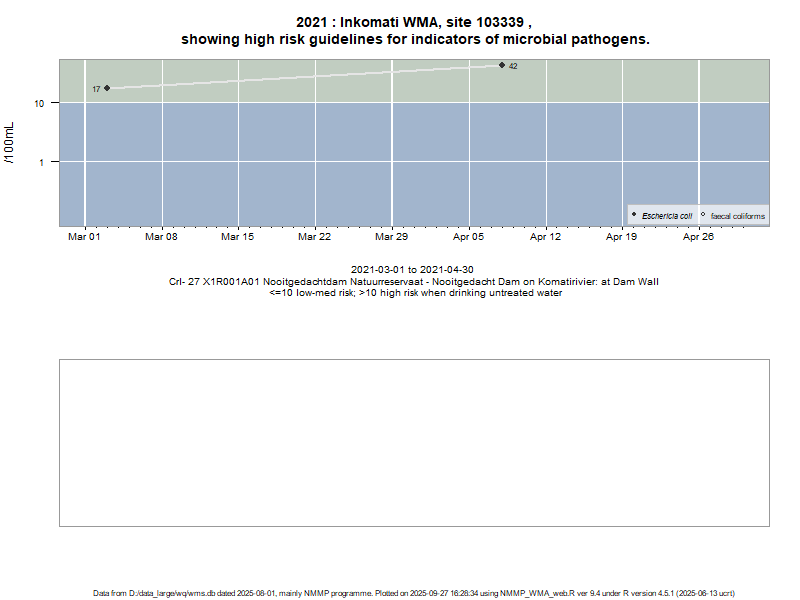
Task: Click the 2021-03-01 to 2021-04-30 date range text
Action: click(414, 270)
